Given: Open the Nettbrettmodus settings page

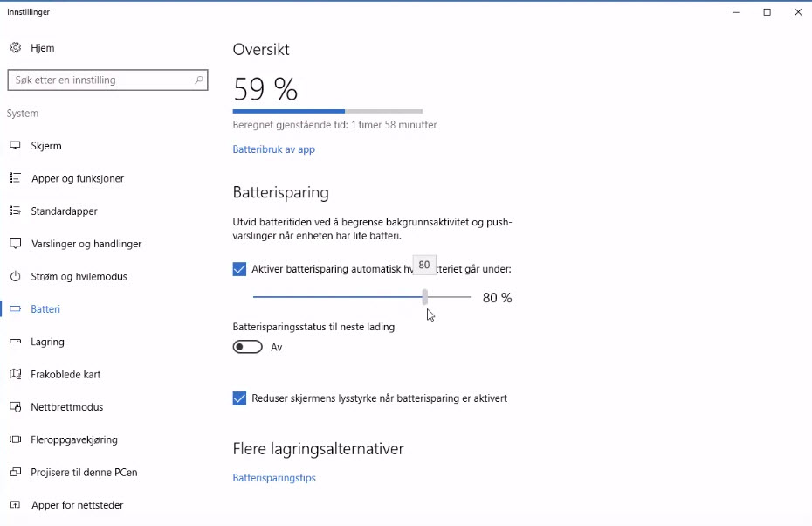Looking at the screenshot, I should click(x=66, y=407).
